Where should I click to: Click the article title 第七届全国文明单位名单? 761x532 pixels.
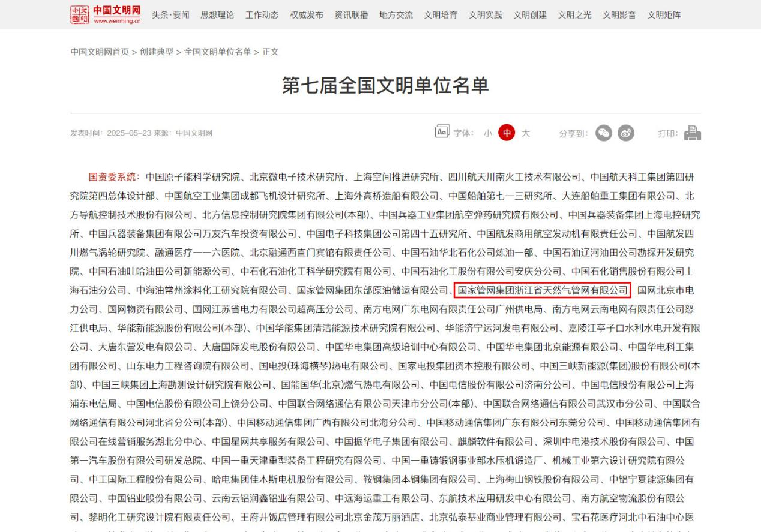pos(385,85)
